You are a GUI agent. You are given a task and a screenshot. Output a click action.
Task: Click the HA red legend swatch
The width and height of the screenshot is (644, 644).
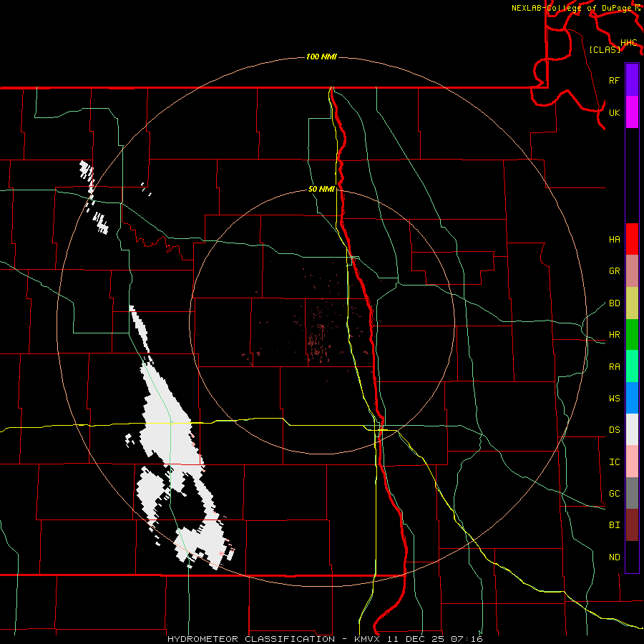632,239
